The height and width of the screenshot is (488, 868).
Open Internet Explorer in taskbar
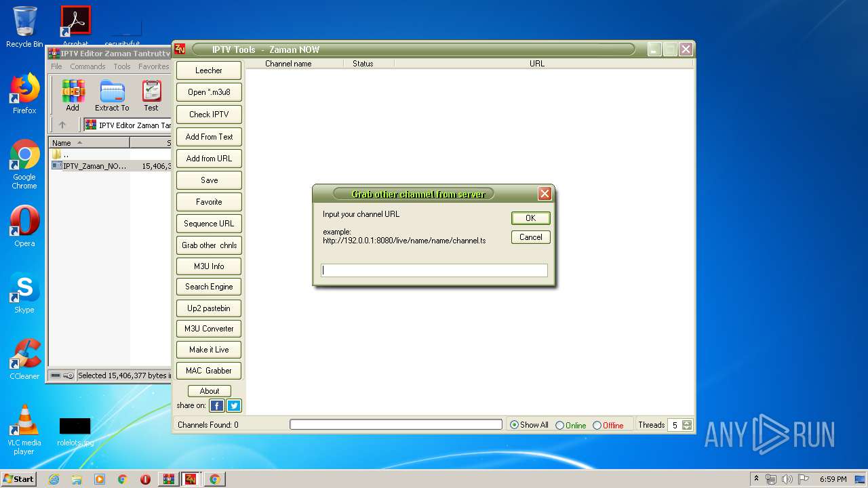54,479
